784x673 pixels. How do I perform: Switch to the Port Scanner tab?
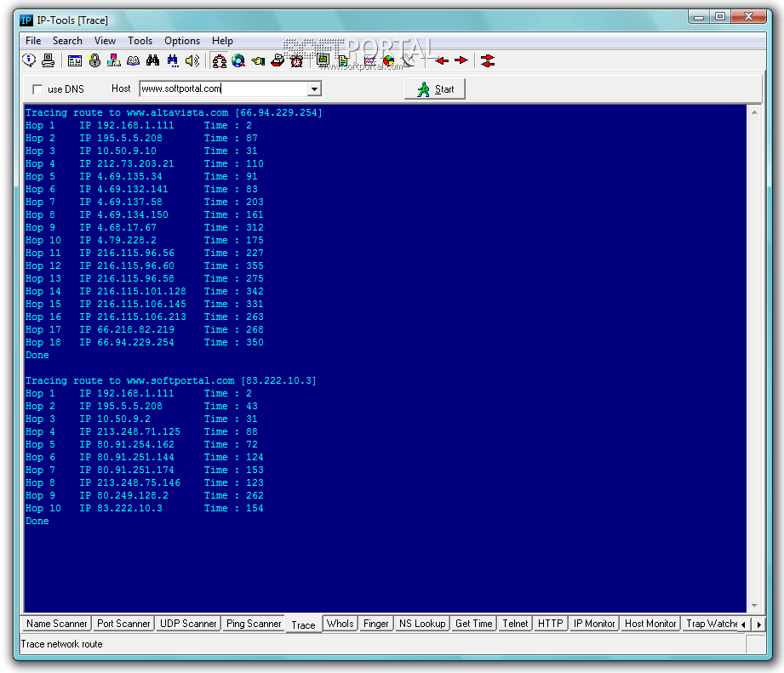(x=123, y=624)
